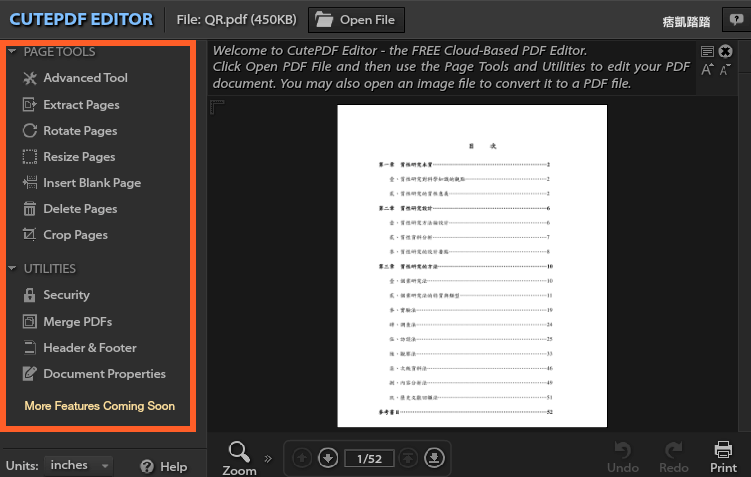Image resolution: width=751 pixels, height=477 pixels.
Task: Click Insert Blank Page
Action: point(82,182)
